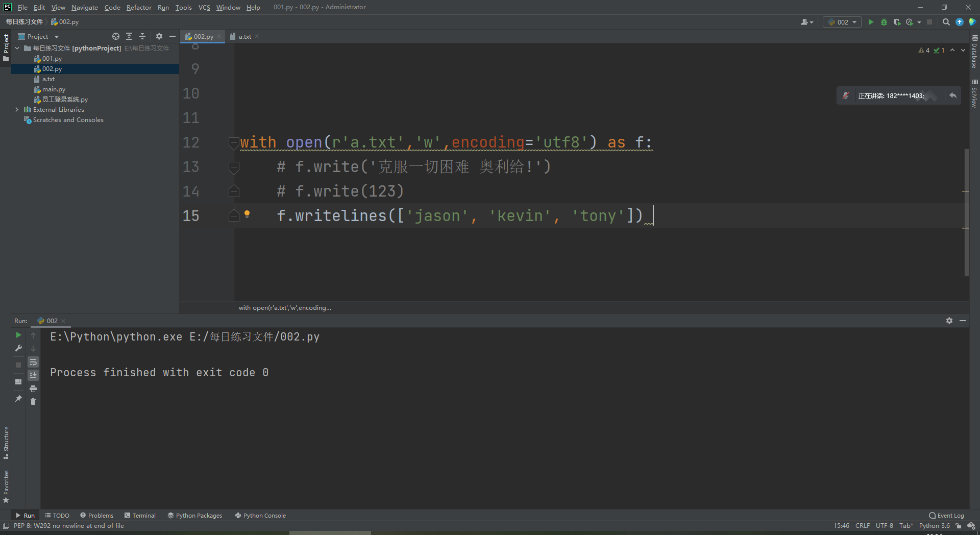
Task: Click the editor vertical scrollbar
Action: [x=966, y=212]
